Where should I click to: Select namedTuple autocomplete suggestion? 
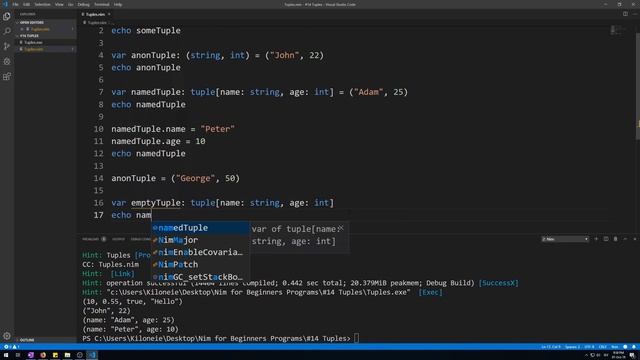tap(200, 228)
